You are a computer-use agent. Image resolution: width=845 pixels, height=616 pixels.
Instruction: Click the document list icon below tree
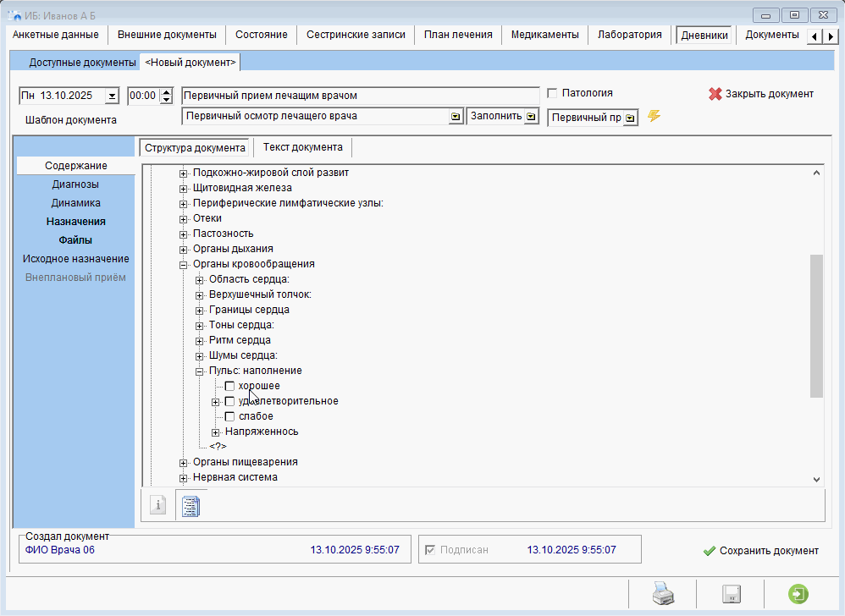191,505
